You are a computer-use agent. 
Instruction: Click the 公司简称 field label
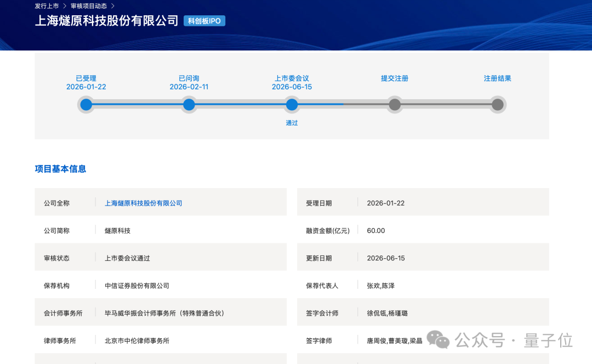coord(56,231)
